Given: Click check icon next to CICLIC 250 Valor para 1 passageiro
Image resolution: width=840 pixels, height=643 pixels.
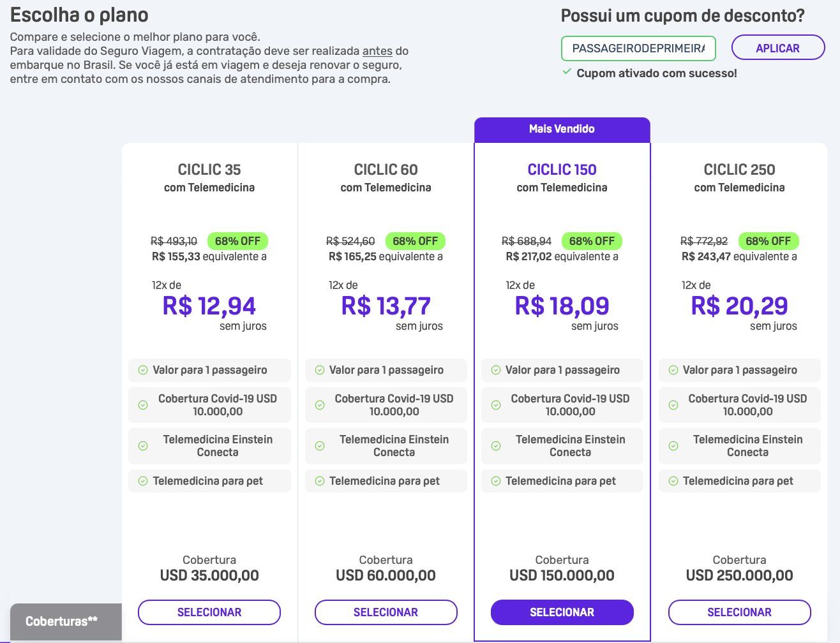Looking at the screenshot, I should click(x=673, y=370).
